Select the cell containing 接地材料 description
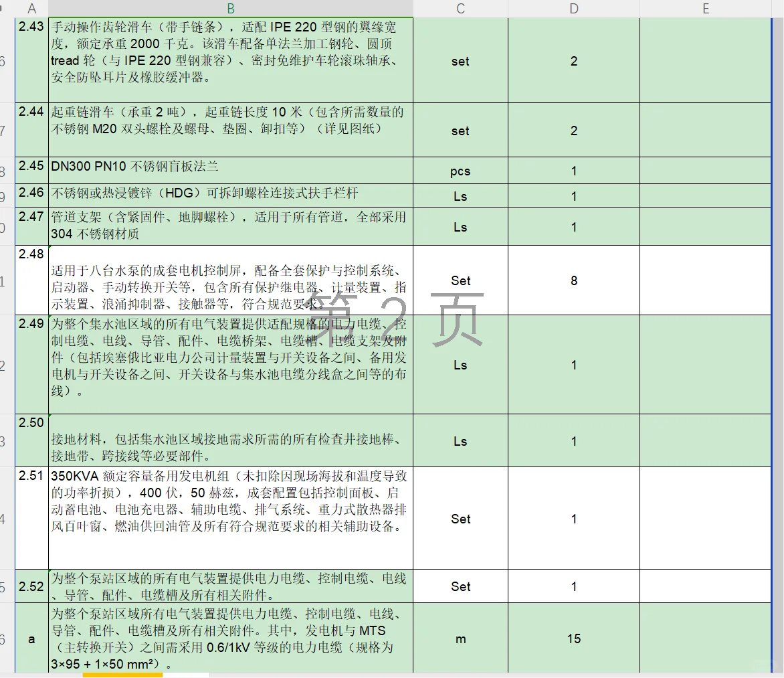784x678 pixels. click(x=230, y=440)
